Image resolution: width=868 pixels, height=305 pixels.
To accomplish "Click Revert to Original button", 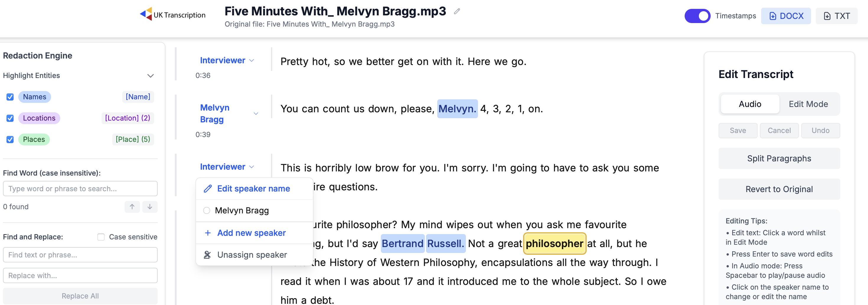I will click(x=779, y=189).
